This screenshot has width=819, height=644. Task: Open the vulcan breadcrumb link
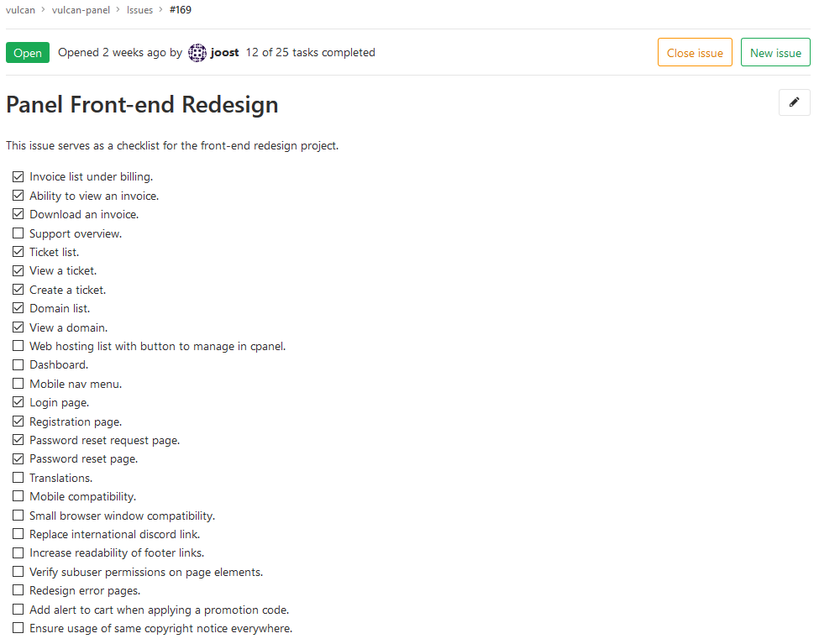tap(20, 10)
